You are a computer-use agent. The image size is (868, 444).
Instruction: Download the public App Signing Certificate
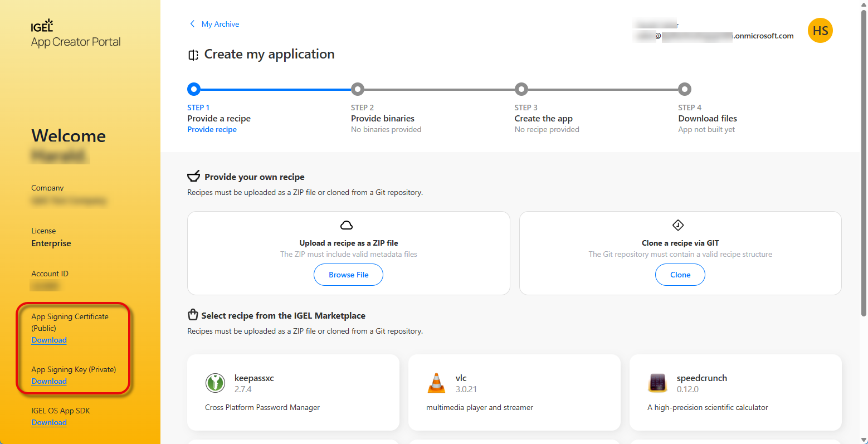coord(49,340)
